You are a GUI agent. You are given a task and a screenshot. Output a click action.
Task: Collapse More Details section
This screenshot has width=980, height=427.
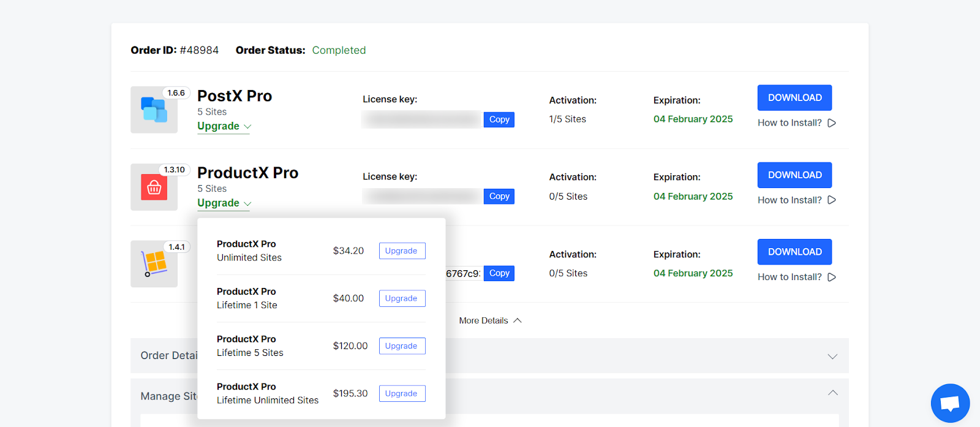coord(490,320)
